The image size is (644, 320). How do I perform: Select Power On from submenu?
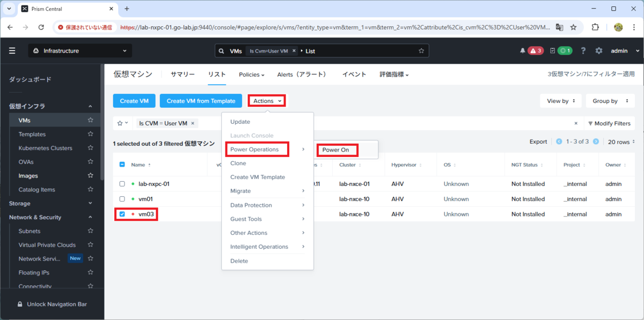tap(336, 150)
